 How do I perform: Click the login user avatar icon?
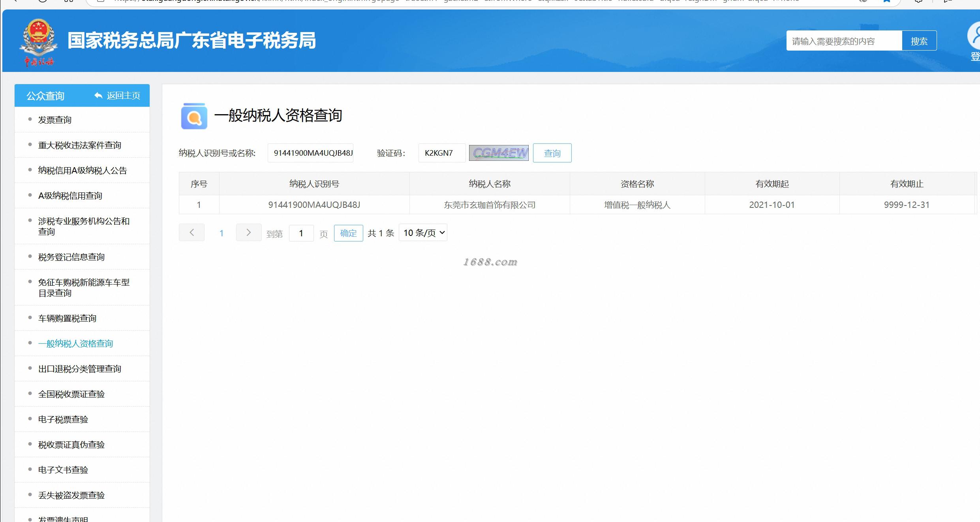(x=974, y=36)
